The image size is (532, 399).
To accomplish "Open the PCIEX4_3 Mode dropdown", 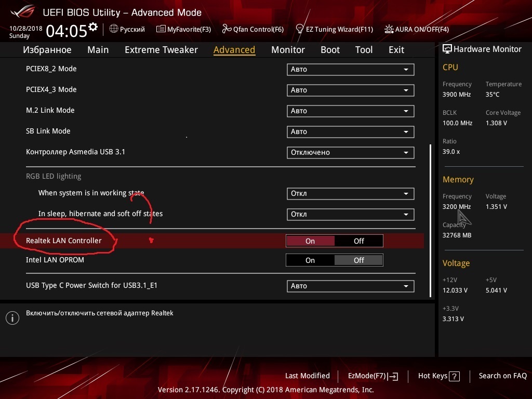I will 351,90.
